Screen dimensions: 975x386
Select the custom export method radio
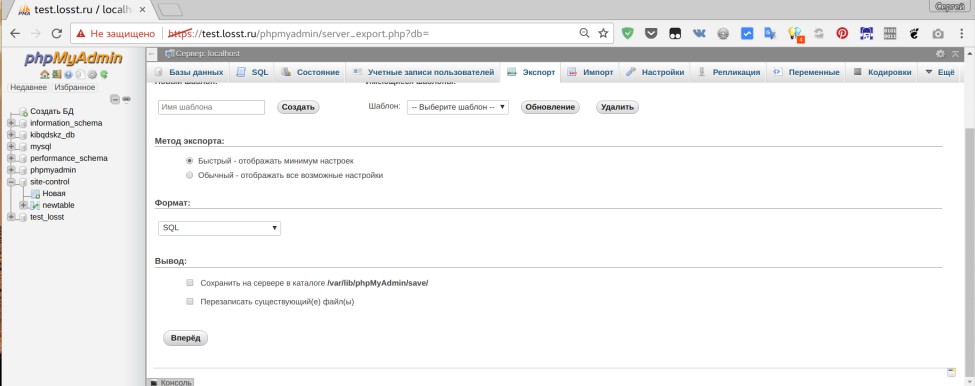click(190, 175)
